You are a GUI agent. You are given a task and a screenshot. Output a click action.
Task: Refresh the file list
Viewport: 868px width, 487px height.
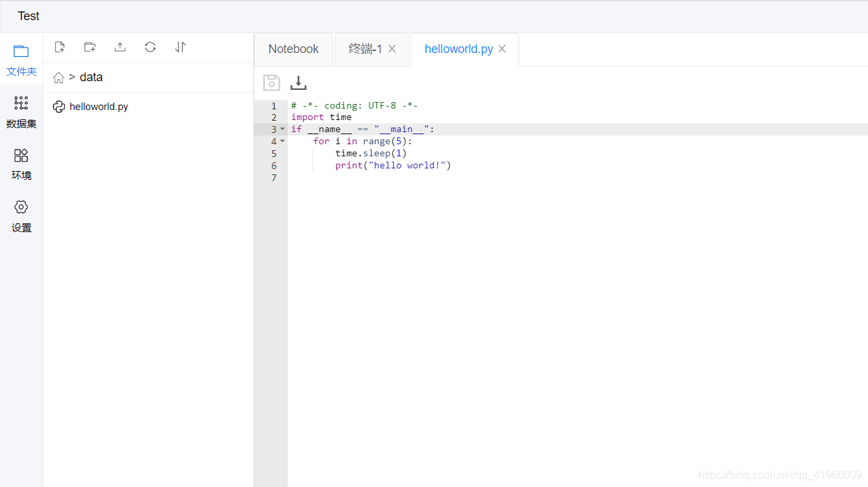click(150, 47)
